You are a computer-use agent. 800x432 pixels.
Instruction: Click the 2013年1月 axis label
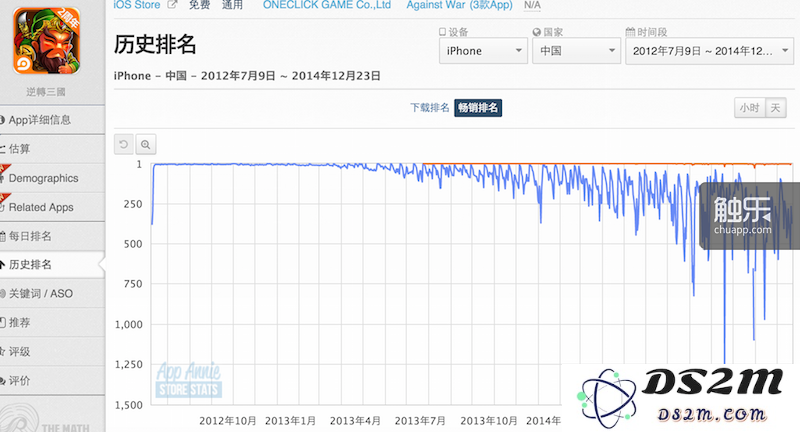tap(290, 421)
